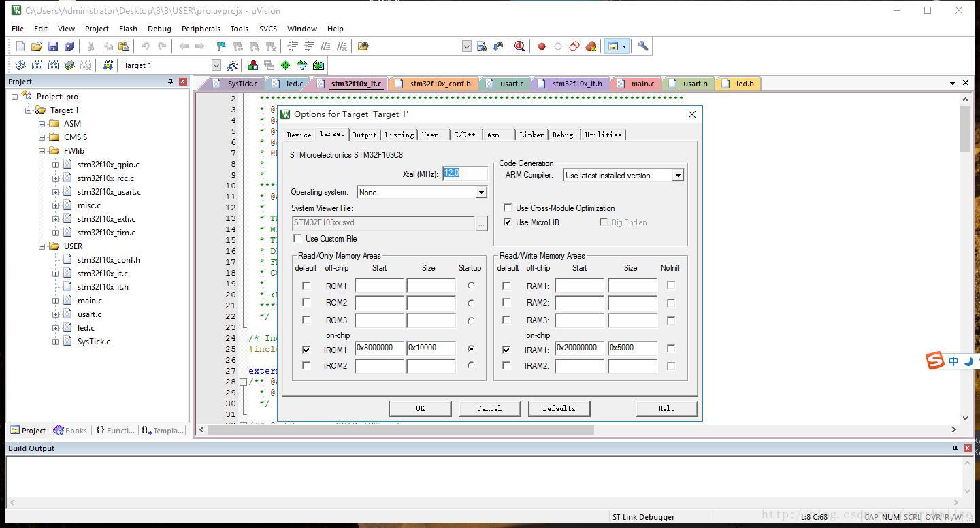Viewport: 980px width, 528px height.
Task: Open Configuration with the wrench icon
Action: [x=642, y=46]
